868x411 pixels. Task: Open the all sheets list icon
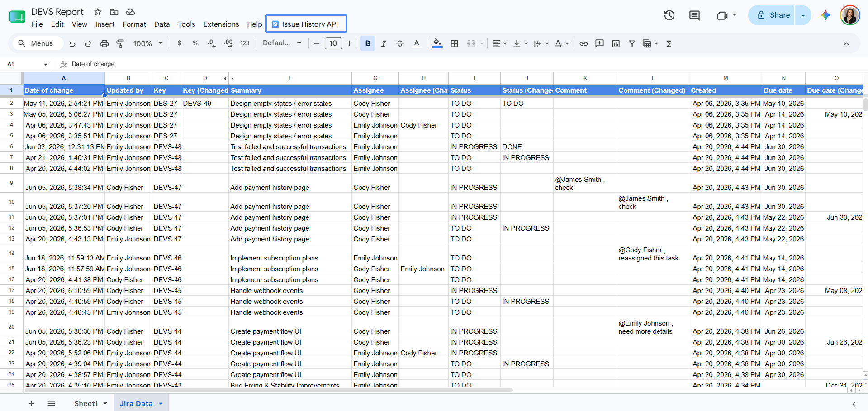51,403
